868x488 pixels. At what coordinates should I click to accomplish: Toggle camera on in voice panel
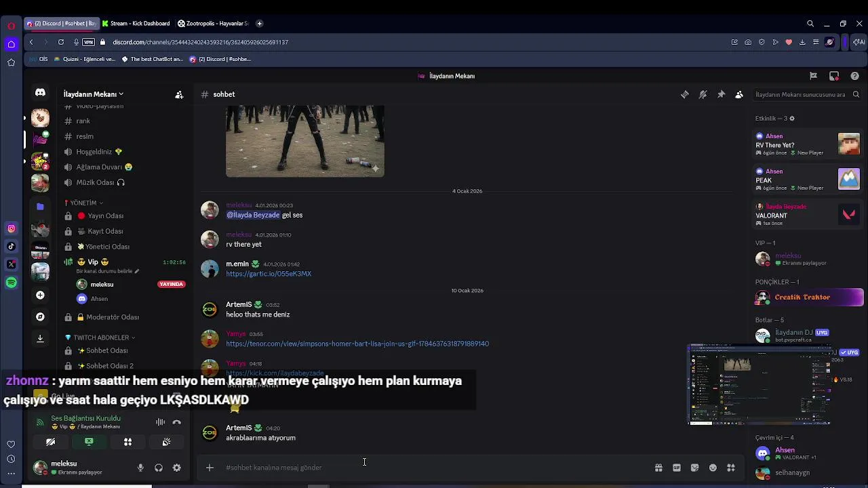[50, 442]
